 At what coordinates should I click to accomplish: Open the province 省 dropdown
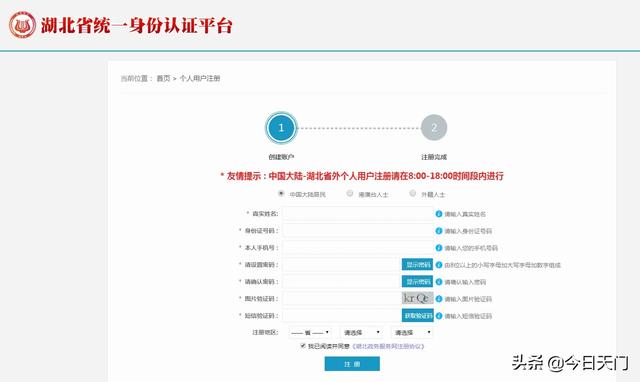click(x=310, y=333)
